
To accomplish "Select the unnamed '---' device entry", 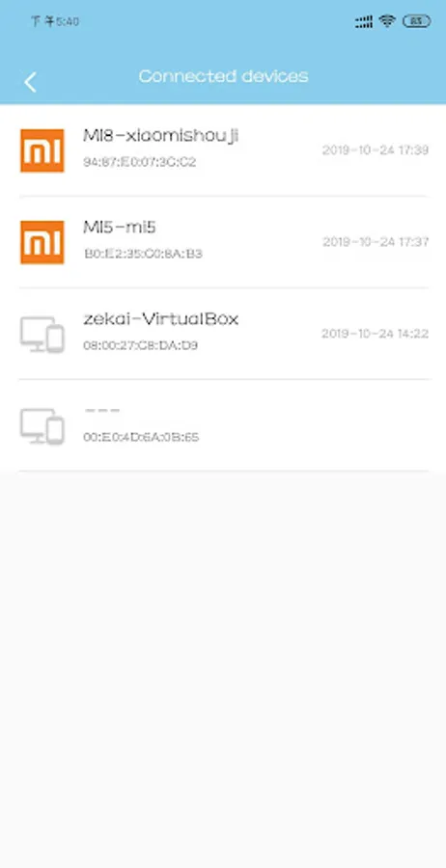I will point(223,425).
